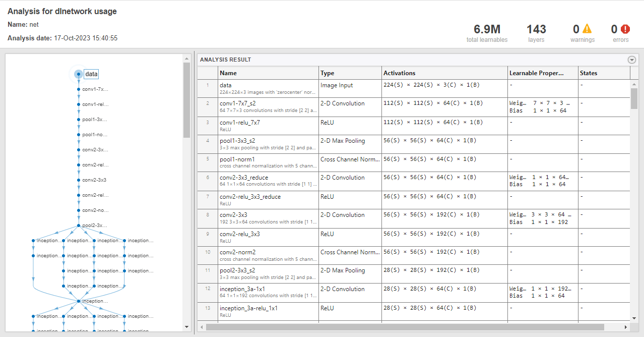Click the Activations column header

[444, 73]
